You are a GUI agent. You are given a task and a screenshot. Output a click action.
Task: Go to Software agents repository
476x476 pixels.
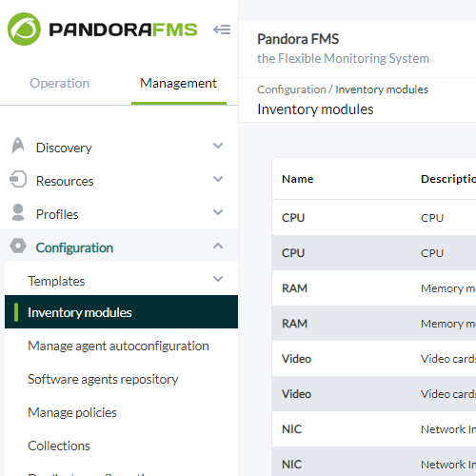pos(103,379)
